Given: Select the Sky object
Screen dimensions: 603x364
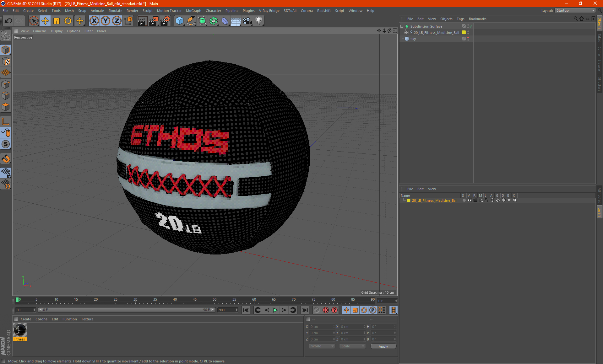Looking at the screenshot, I should (413, 39).
